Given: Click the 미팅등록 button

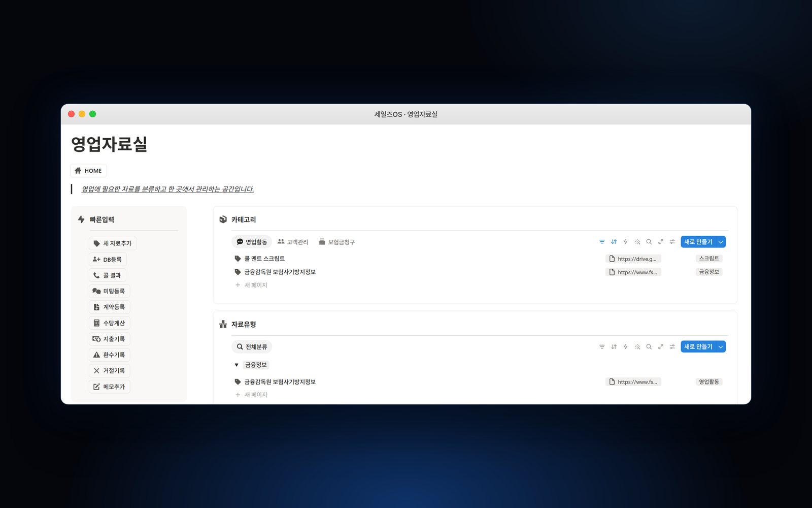Looking at the screenshot, I should [110, 291].
